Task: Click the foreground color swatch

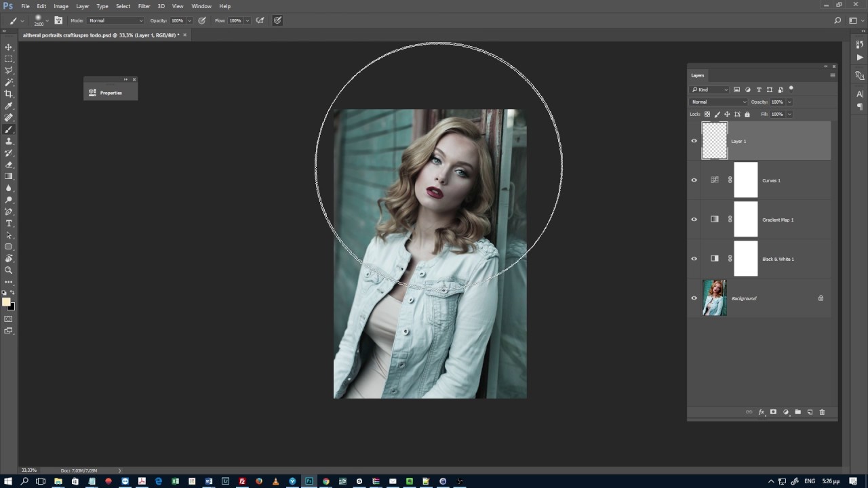Action: [x=6, y=302]
